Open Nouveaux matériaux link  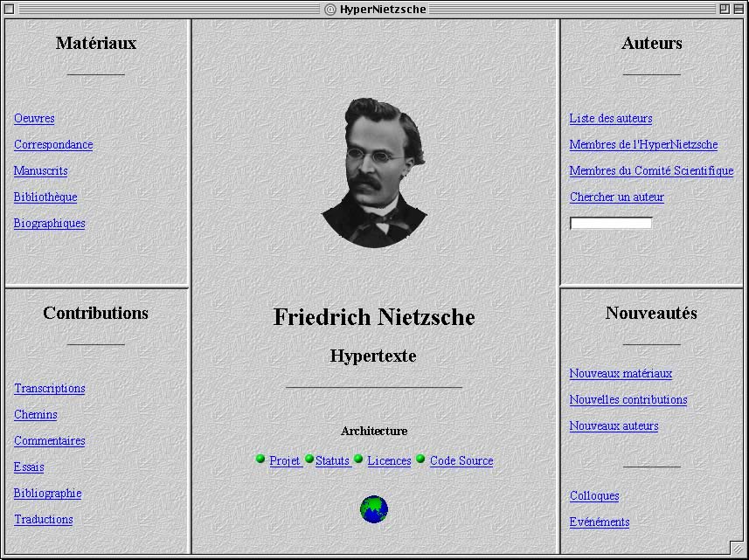[x=621, y=374]
